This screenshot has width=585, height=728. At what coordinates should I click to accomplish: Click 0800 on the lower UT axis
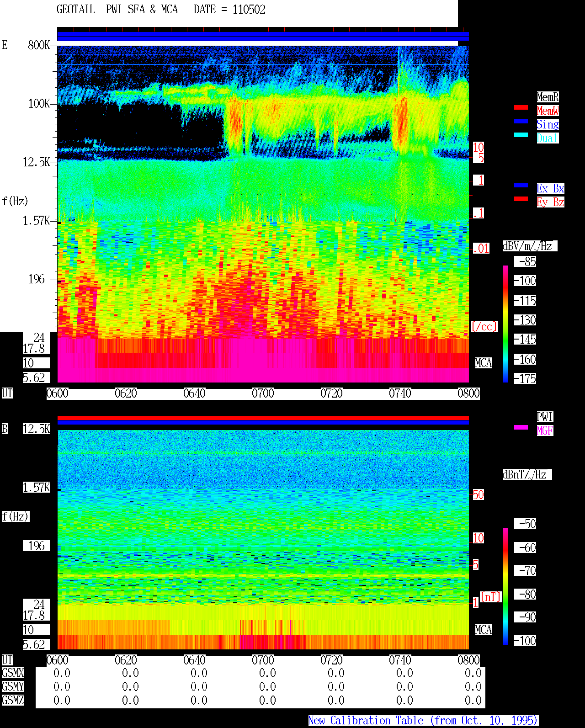(x=469, y=660)
